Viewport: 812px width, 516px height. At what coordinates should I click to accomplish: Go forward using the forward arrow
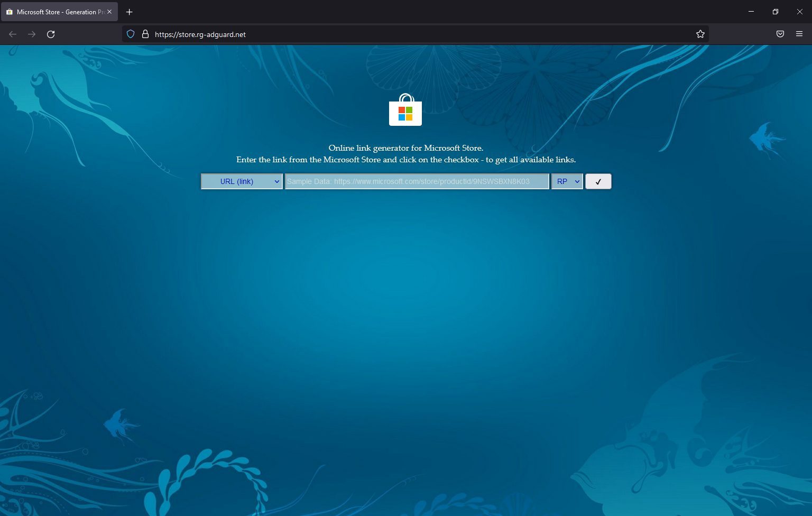(32, 34)
